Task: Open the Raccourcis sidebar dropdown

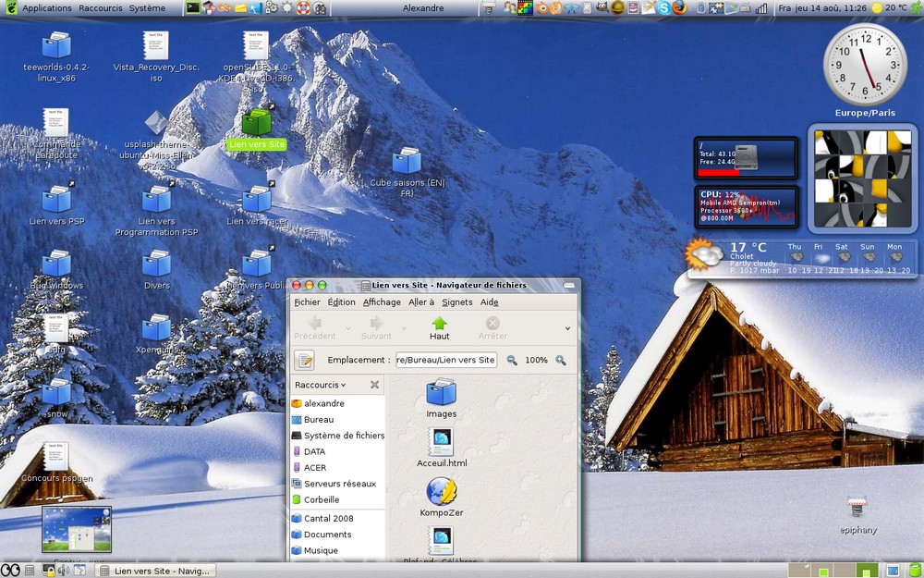Action: tap(321, 385)
